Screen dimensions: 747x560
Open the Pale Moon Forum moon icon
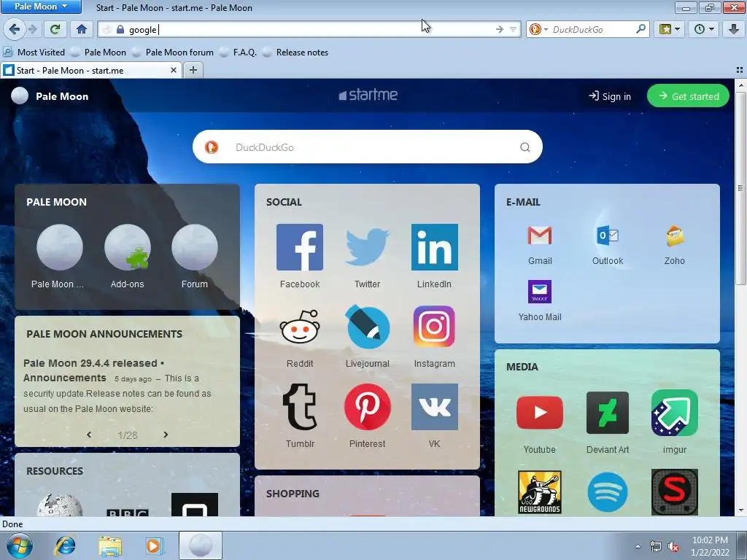coord(194,247)
